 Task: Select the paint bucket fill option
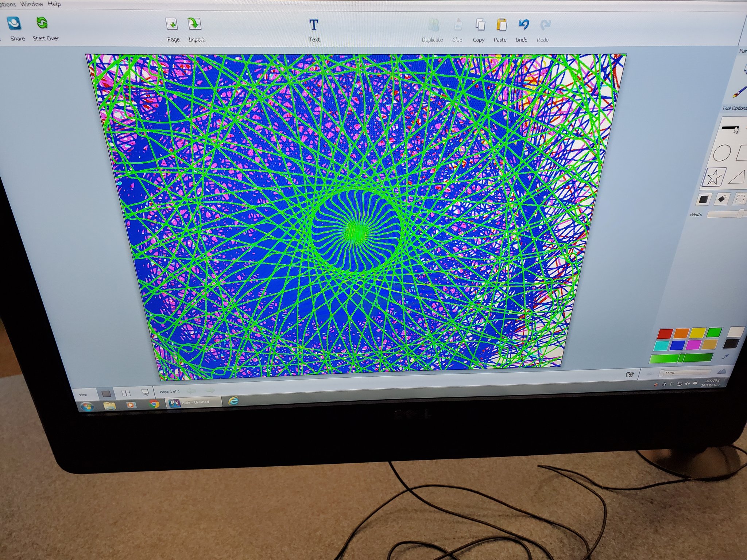click(721, 199)
